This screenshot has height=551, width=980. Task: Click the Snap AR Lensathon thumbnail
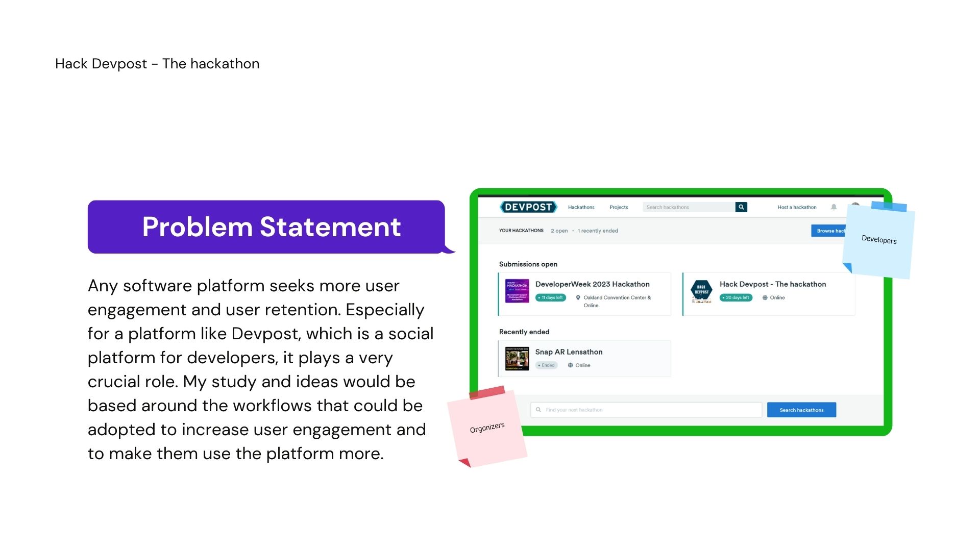click(517, 359)
